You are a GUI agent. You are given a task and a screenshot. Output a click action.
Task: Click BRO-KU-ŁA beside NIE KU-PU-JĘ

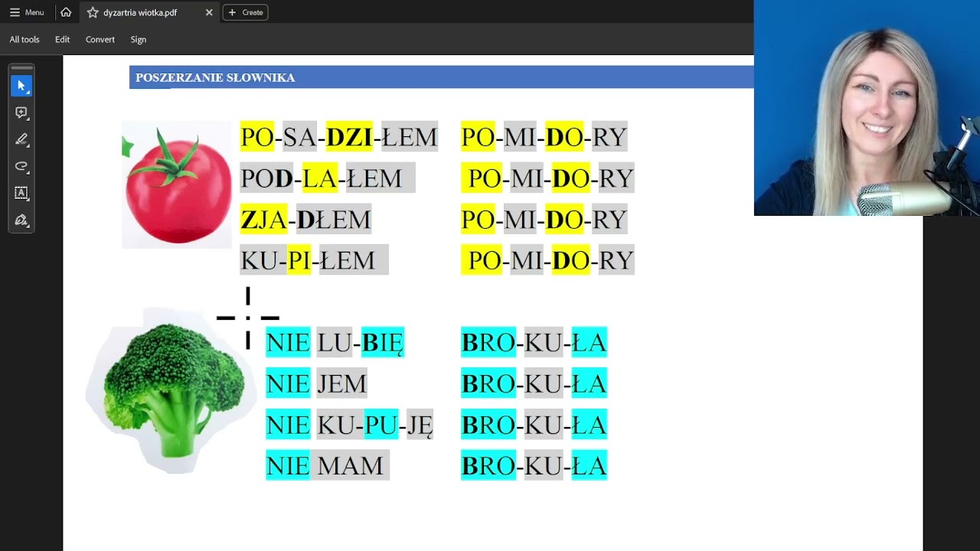click(534, 424)
